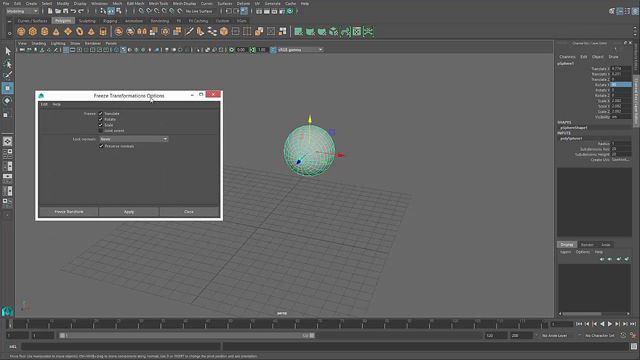Select the Paint Selection tool
Viewport: 640px width, 360px height.
pyautogui.click(x=7, y=76)
